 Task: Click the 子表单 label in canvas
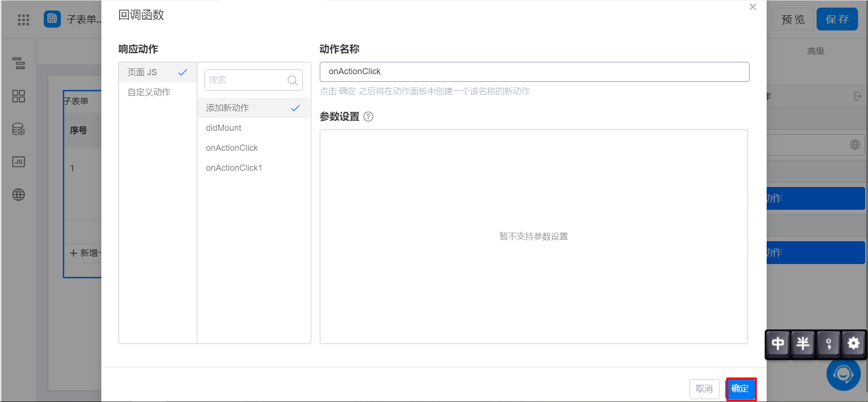click(77, 101)
